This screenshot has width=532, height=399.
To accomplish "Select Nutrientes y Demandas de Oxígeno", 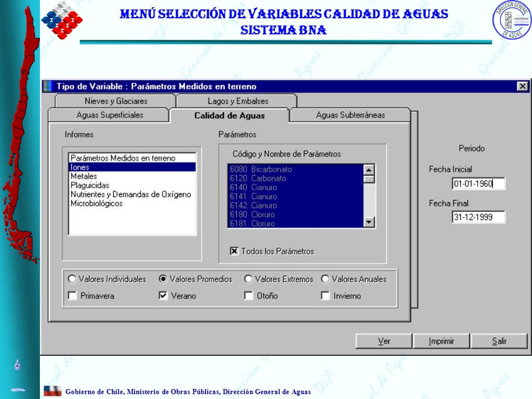I will tap(132, 195).
